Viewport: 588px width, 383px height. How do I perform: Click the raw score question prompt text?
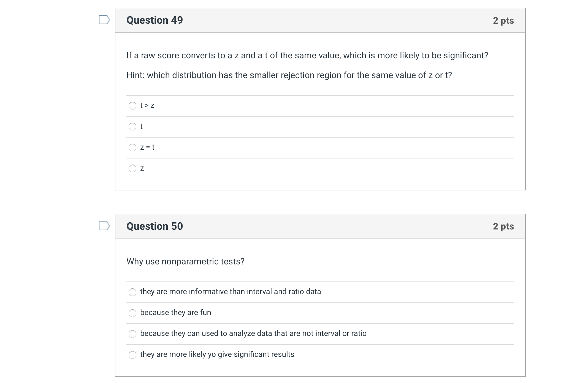(x=307, y=55)
